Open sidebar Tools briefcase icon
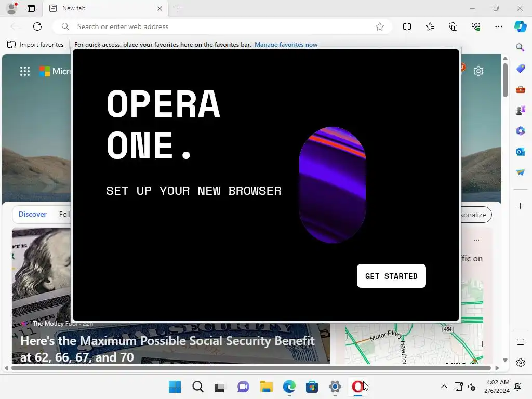 [x=521, y=89]
